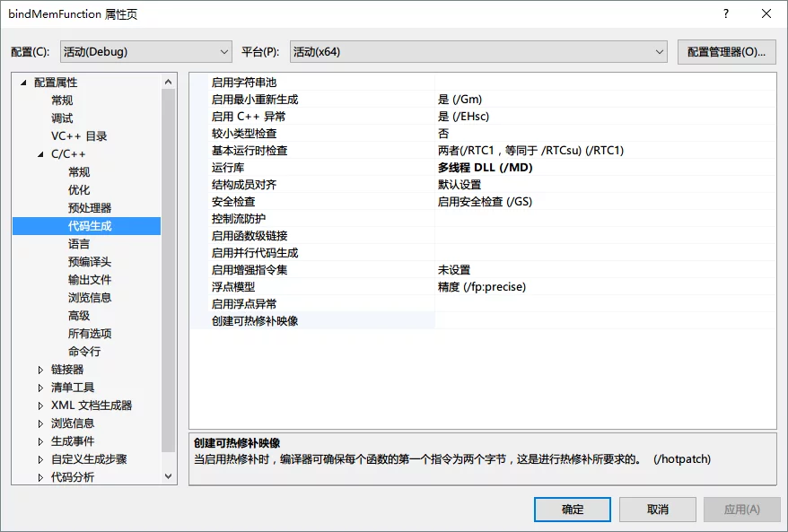Select 优化 under C/C++
Image resolution: width=788 pixels, height=532 pixels.
pos(79,190)
